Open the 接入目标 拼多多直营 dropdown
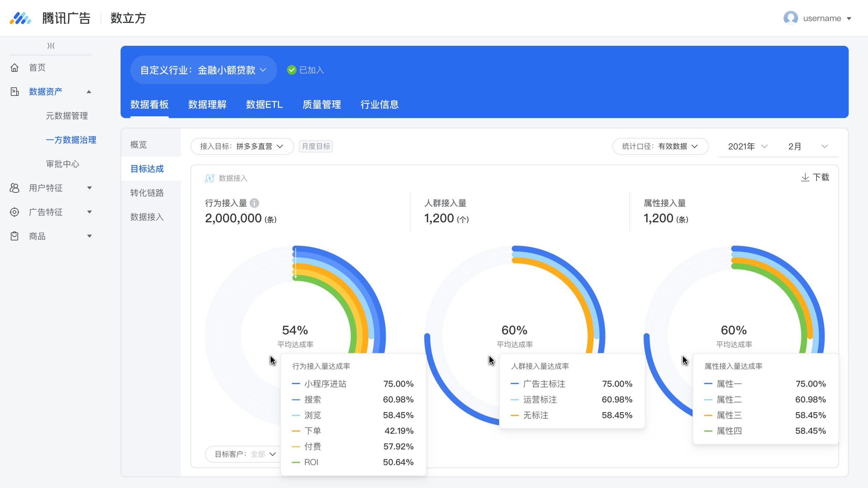868x488 pixels. [242, 146]
